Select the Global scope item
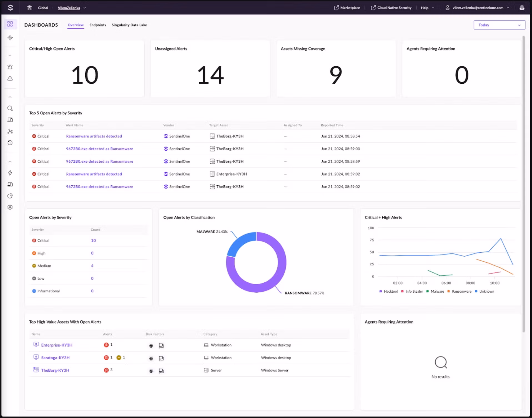Viewport: 532px width, 418px height. tap(43, 8)
